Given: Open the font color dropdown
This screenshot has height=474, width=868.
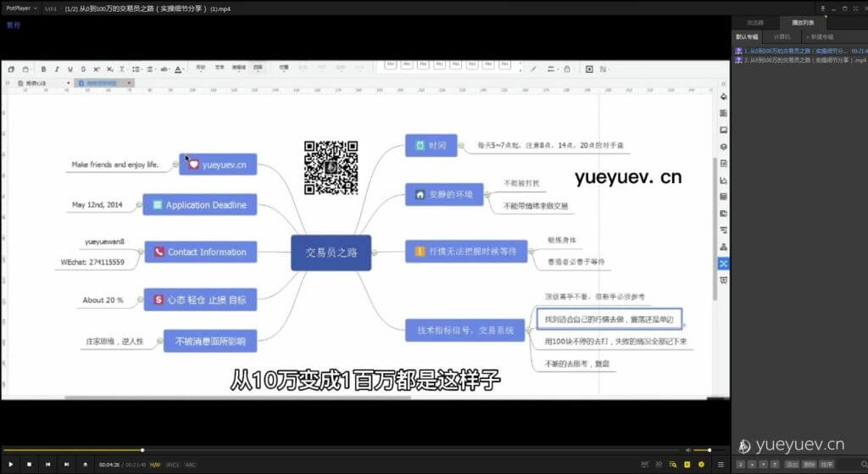Looking at the screenshot, I should 179,70.
